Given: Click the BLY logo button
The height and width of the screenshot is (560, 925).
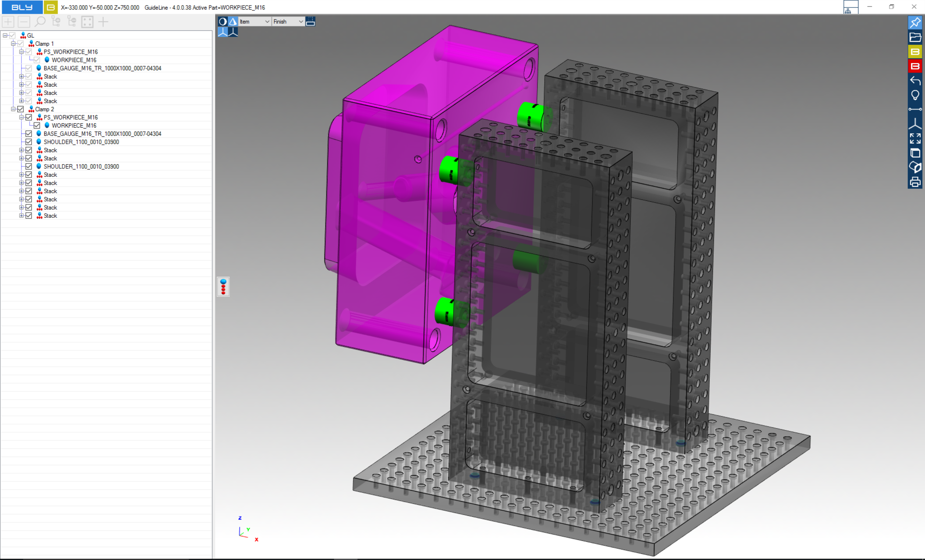Looking at the screenshot, I should [22, 7].
